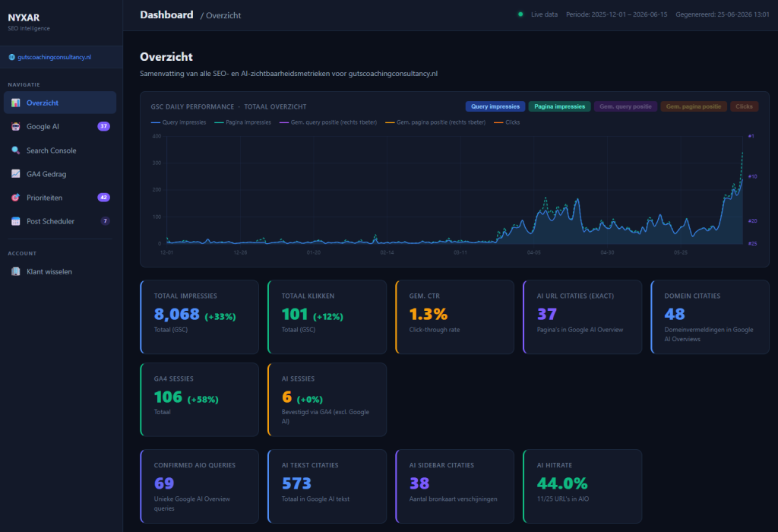Open Google AI via its robot icon
Viewport: 778px width, 532px height.
(16, 127)
